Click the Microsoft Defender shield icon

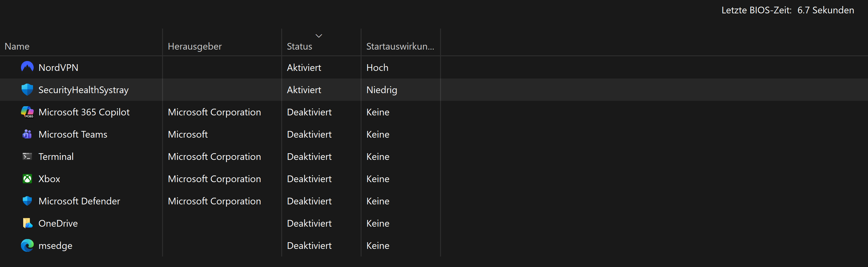coord(27,201)
